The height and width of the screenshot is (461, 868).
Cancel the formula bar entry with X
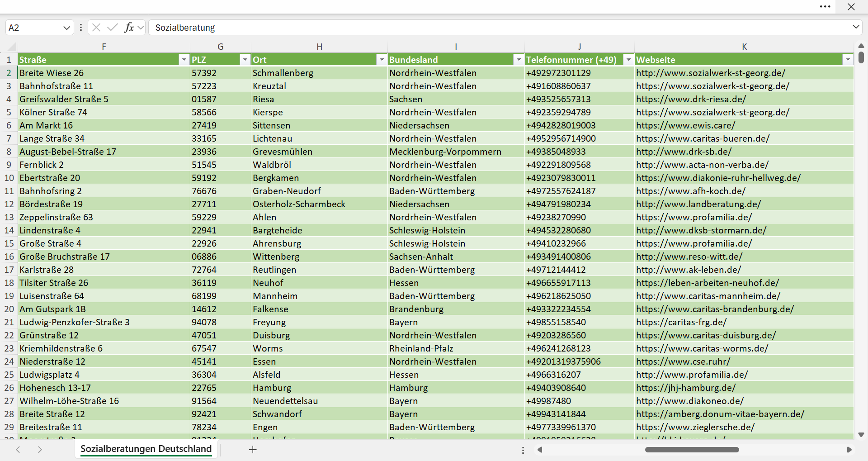(96, 28)
